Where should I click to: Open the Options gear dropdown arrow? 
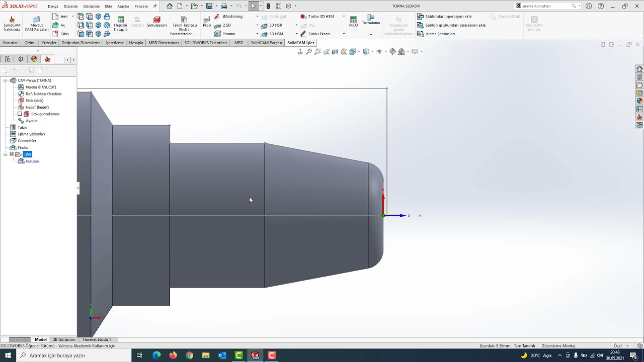(x=295, y=6)
